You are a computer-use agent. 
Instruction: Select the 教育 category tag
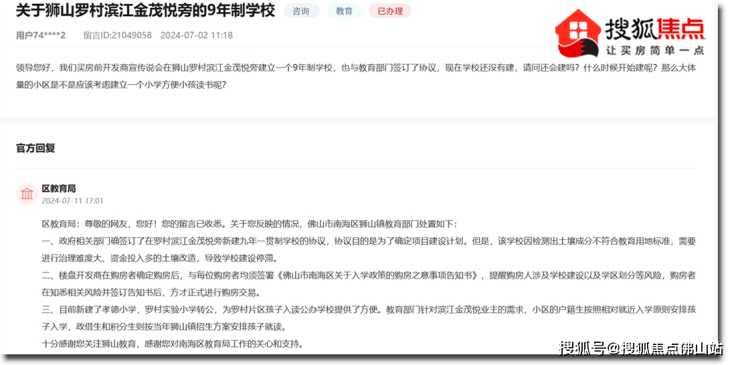[x=344, y=11]
